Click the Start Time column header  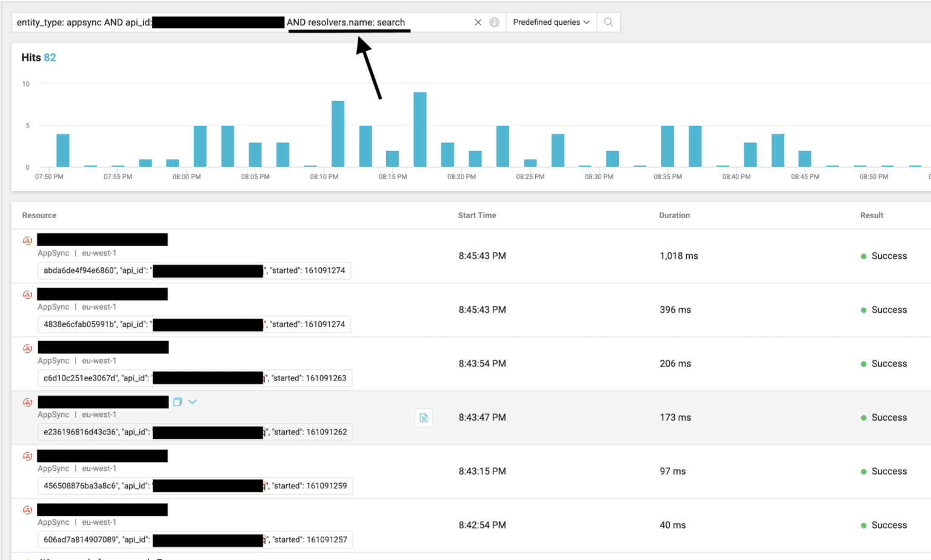click(477, 215)
